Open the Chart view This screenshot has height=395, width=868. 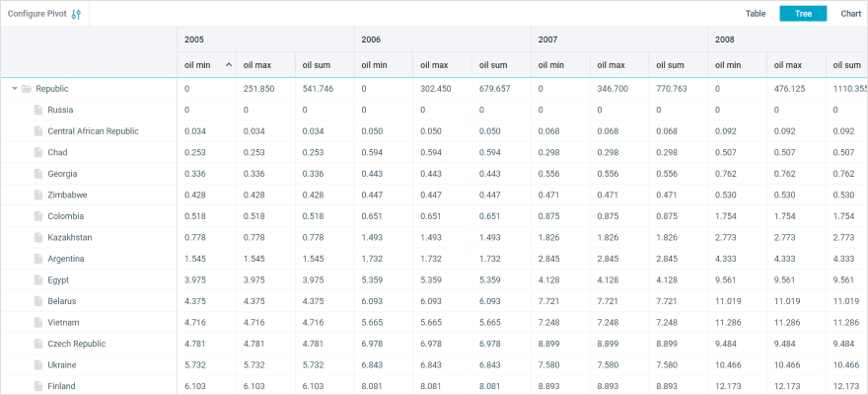(850, 14)
